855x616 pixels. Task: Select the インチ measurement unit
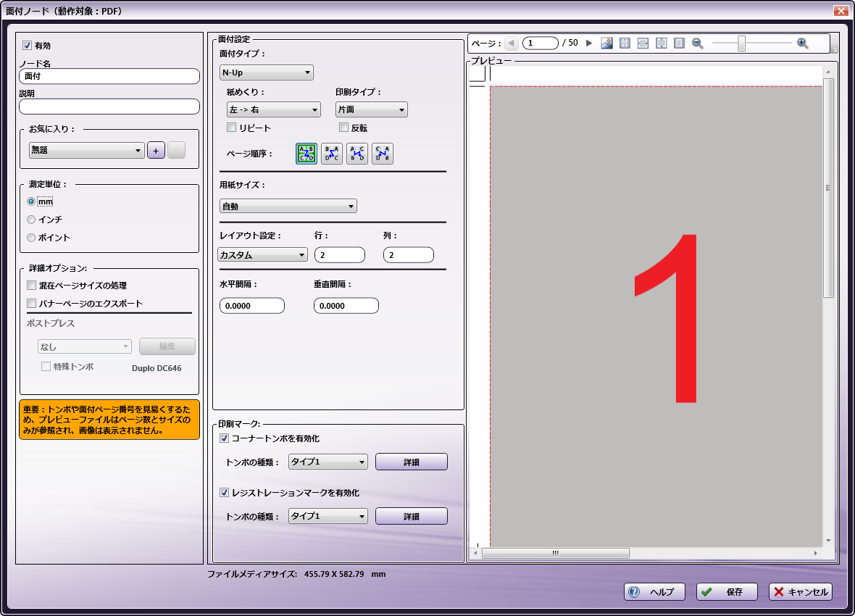click(31, 220)
